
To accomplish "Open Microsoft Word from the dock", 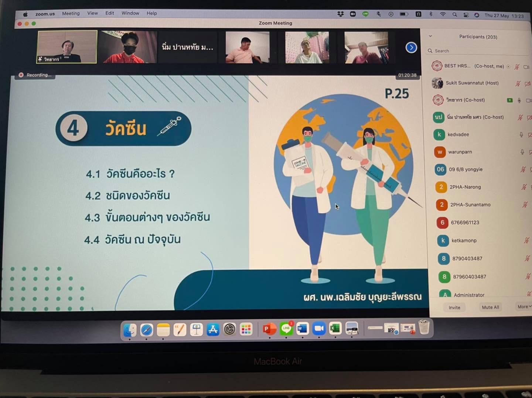I will coord(302,328).
